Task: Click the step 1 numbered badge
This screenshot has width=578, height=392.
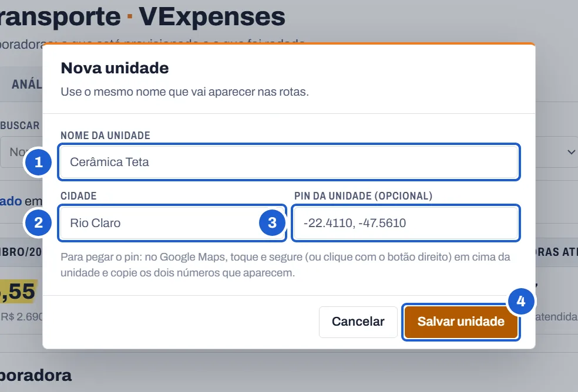Action: point(38,162)
